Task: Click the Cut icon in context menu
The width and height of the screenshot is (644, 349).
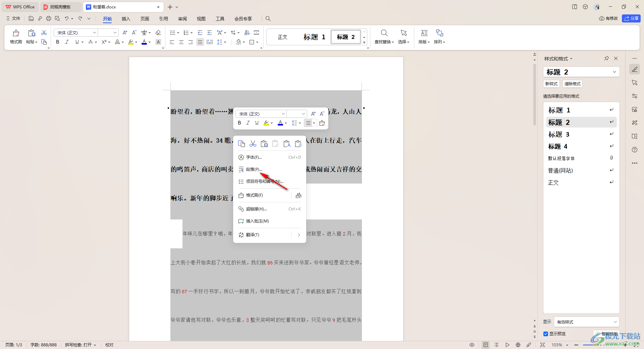Action: pyautogui.click(x=253, y=144)
